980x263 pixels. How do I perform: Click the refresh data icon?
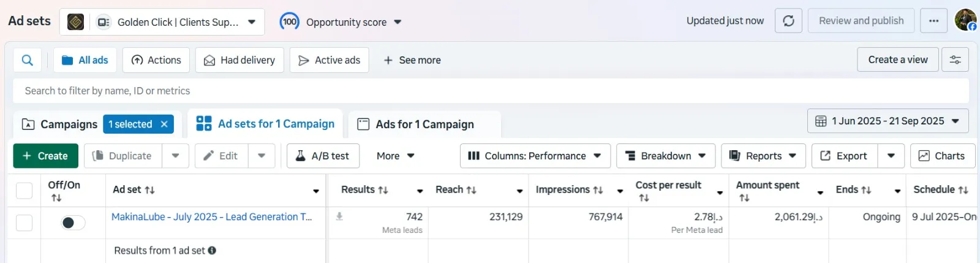788,21
